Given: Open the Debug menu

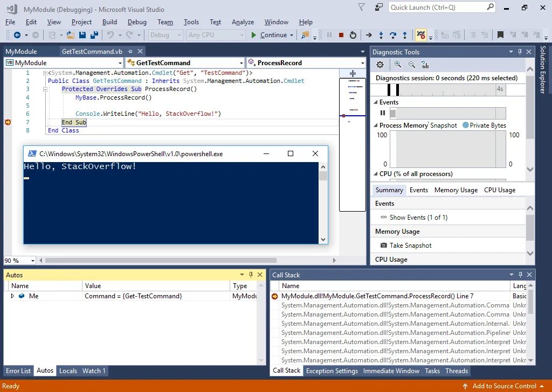Looking at the screenshot, I should click(137, 22).
